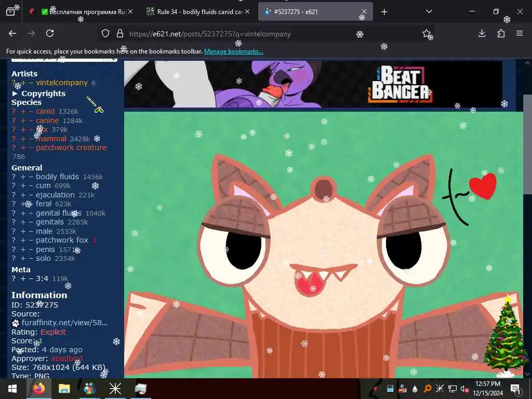Add canine tag with its plus
This screenshot has height=399, width=532.
coord(23,121)
